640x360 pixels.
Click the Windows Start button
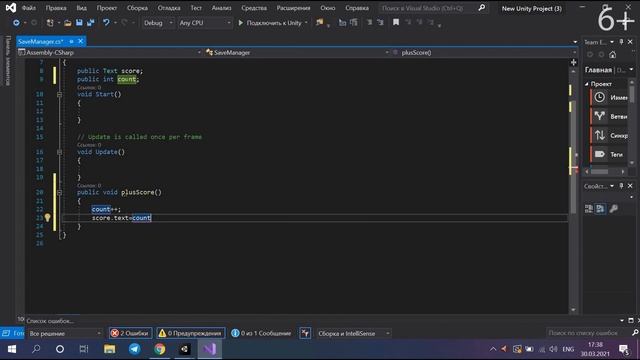click(x=12, y=349)
